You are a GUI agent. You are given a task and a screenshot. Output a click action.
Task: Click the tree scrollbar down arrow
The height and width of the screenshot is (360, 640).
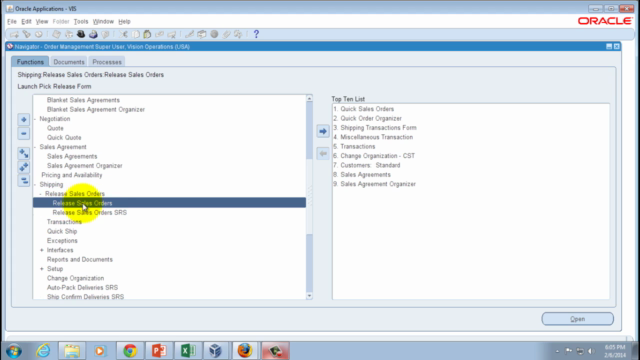pyautogui.click(x=309, y=296)
